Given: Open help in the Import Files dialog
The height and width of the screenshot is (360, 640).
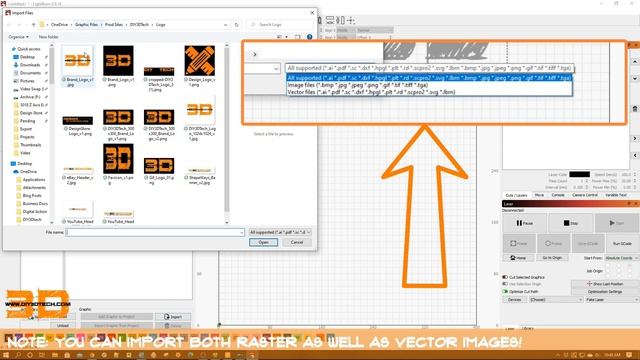Looking at the screenshot, I should coord(309,37).
